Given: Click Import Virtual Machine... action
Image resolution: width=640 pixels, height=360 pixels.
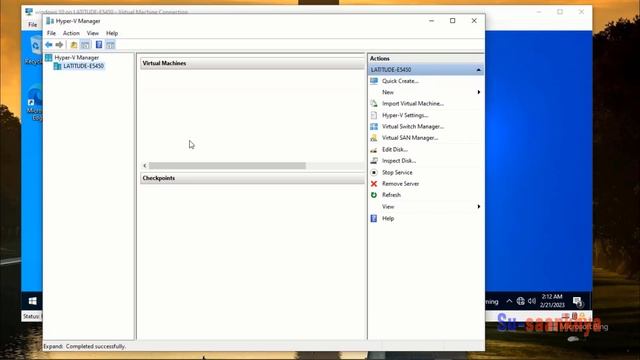Looking at the screenshot, I should point(413,104).
